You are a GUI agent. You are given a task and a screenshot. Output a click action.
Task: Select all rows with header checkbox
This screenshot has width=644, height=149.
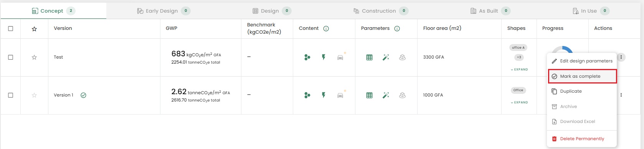11,29
